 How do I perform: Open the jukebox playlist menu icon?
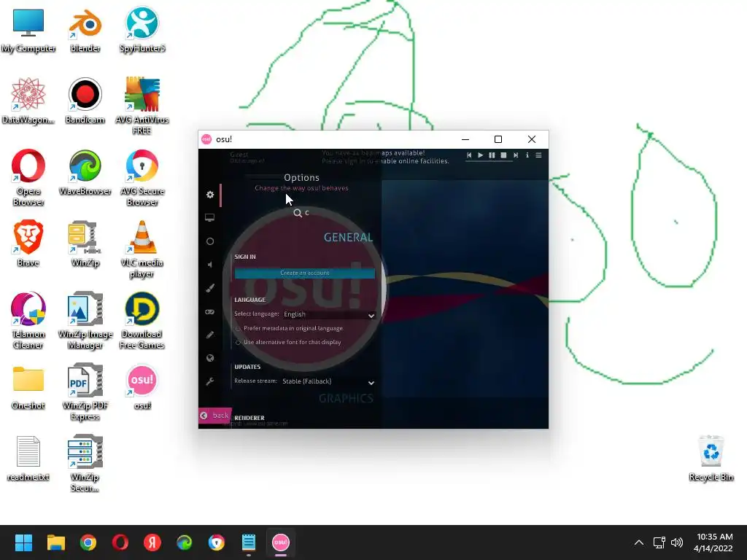pyautogui.click(x=538, y=155)
